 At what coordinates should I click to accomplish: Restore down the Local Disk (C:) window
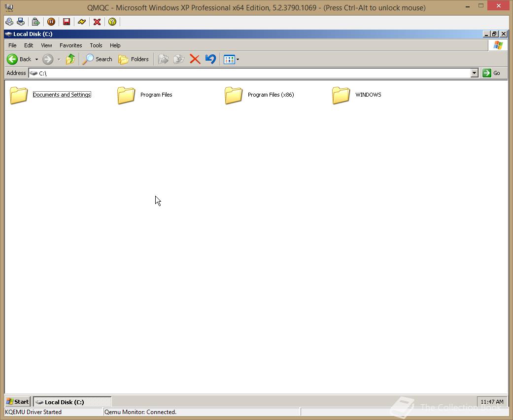click(494, 34)
